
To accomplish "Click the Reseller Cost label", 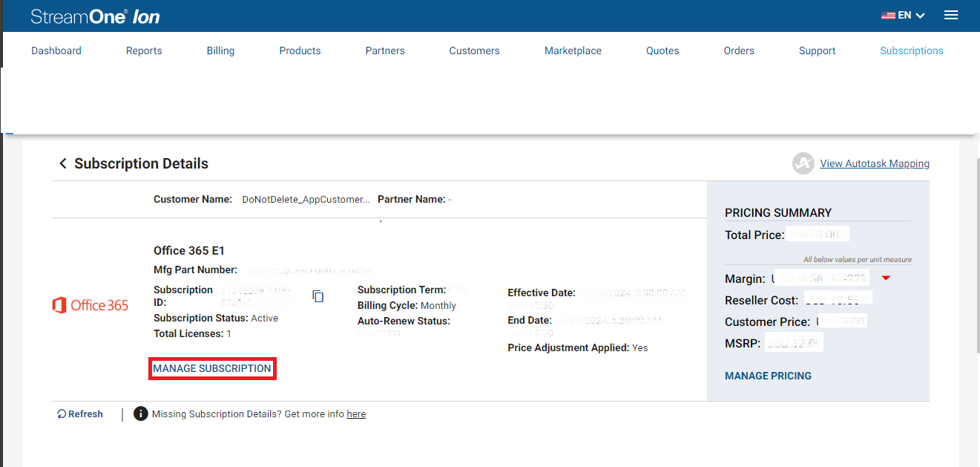I will pos(762,300).
